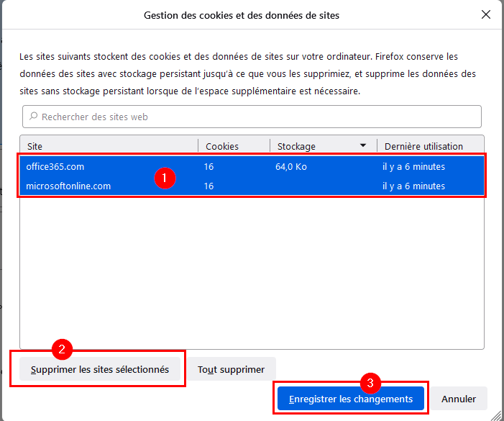Image resolution: width=504 pixels, height=421 pixels.
Task: Click last-used time for office365.com
Action: coord(413,166)
